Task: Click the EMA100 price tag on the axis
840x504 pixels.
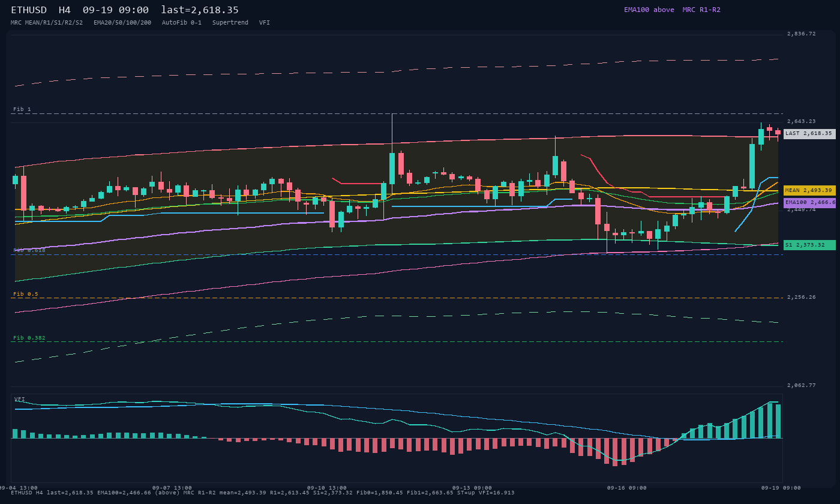Action: [x=809, y=203]
